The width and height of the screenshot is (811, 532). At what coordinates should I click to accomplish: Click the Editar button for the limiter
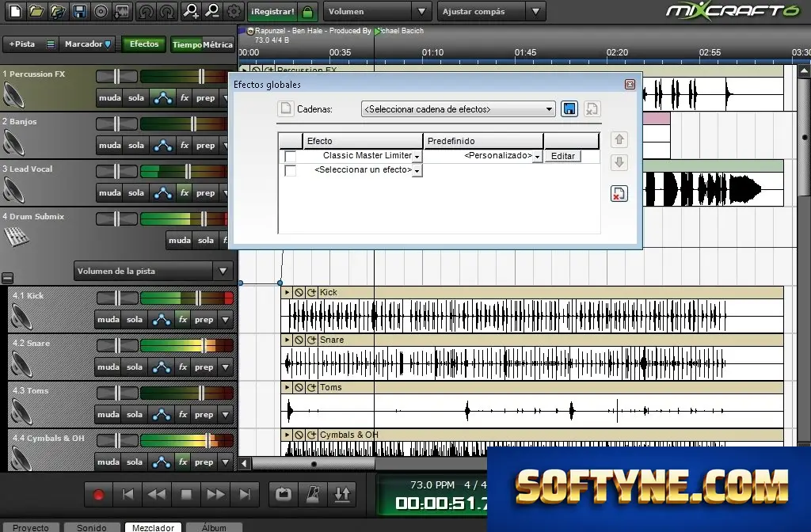563,156
